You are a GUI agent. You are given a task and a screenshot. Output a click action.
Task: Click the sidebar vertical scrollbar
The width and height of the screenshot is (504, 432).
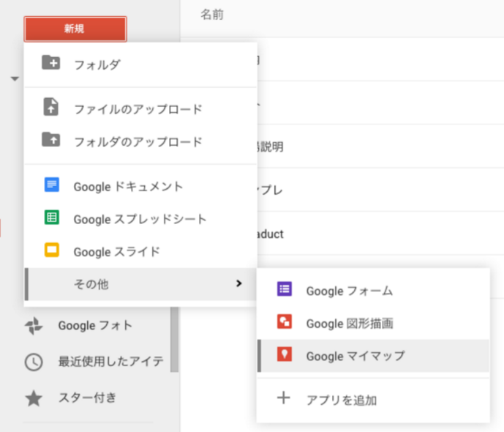coord(175,339)
